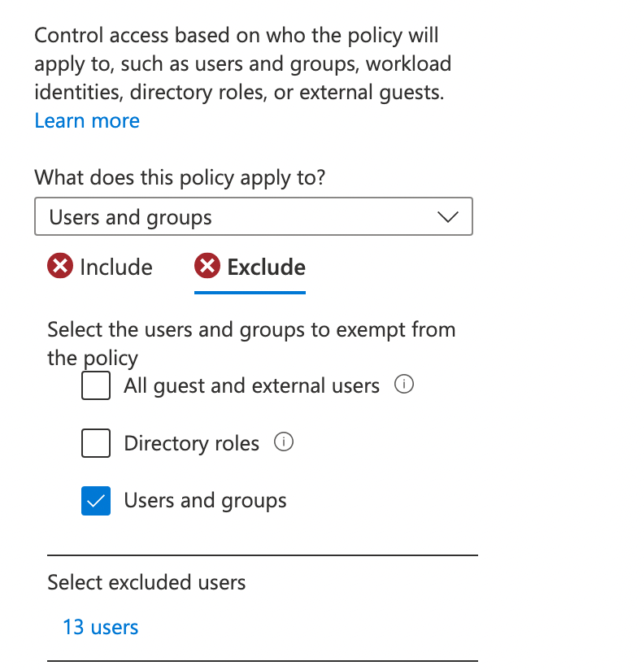644x670 pixels.
Task: Open the Learn more link
Action: point(87,120)
